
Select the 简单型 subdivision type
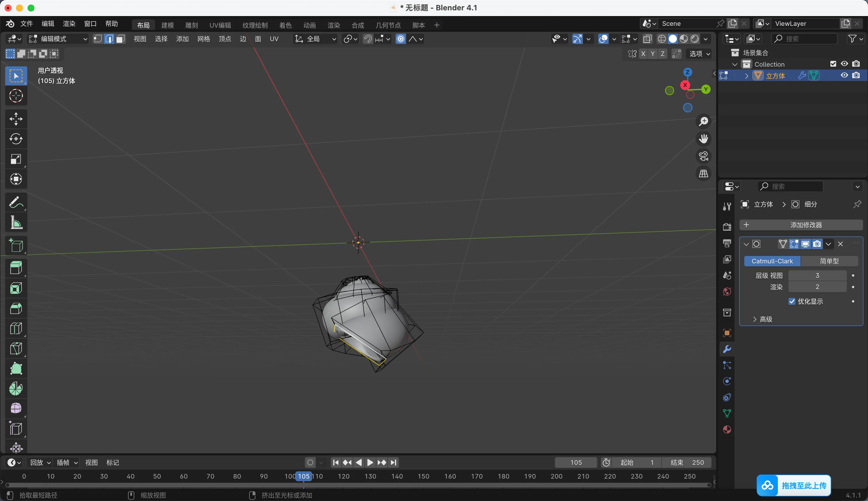coord(829,261)
